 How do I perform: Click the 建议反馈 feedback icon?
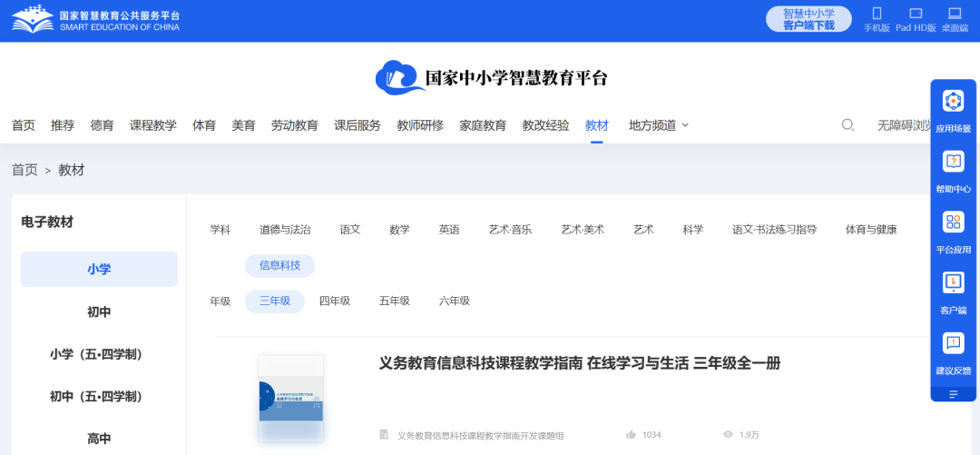point(953,343)
